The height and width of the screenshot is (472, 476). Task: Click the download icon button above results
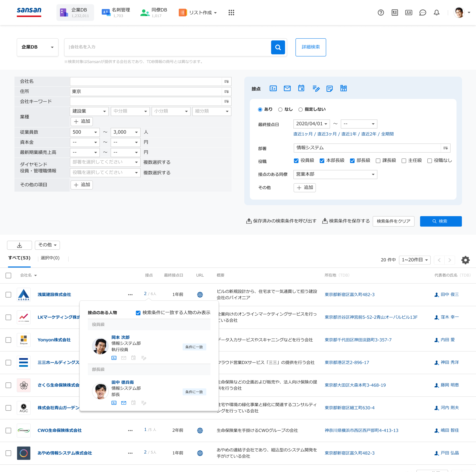(x=19, y=245)
